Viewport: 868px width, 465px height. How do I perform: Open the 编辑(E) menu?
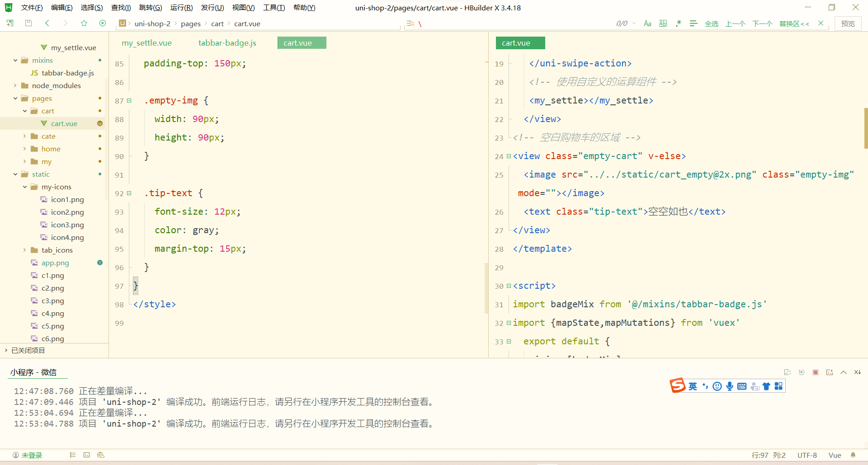coord(62,8)
